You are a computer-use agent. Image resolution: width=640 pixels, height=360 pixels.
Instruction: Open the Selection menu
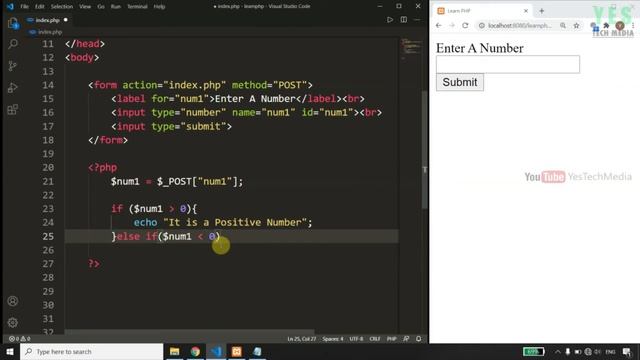click(62, 7)
